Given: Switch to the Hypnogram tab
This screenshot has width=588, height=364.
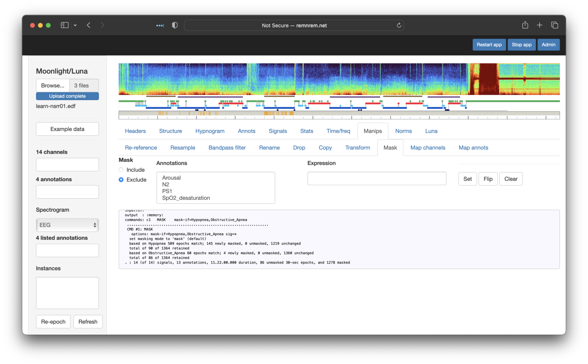Looking at the screenshot, I should click(210, 131).
